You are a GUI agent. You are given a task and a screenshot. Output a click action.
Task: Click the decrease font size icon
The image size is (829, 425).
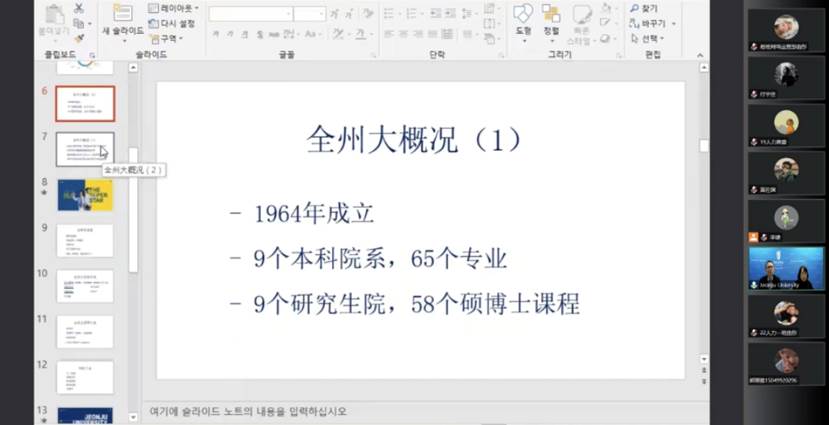349,14
